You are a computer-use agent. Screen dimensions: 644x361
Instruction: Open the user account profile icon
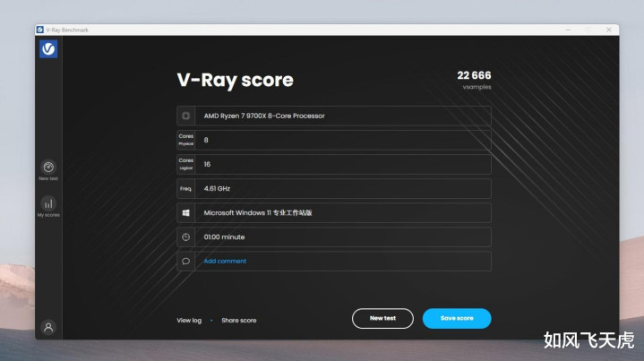(48, 327)
